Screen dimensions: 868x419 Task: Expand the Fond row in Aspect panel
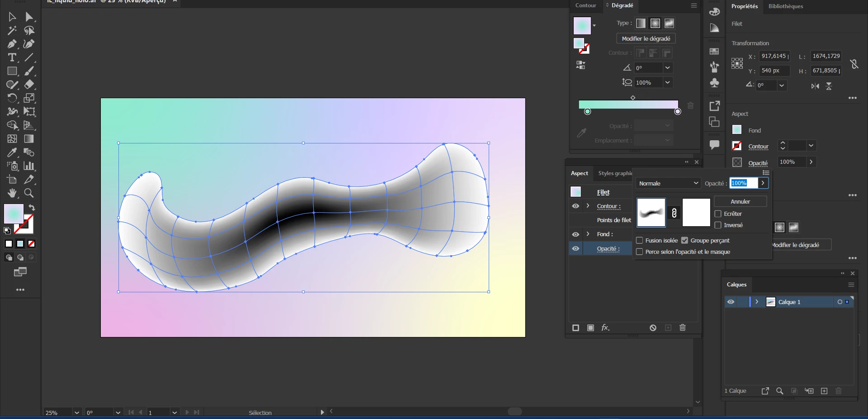588,234
